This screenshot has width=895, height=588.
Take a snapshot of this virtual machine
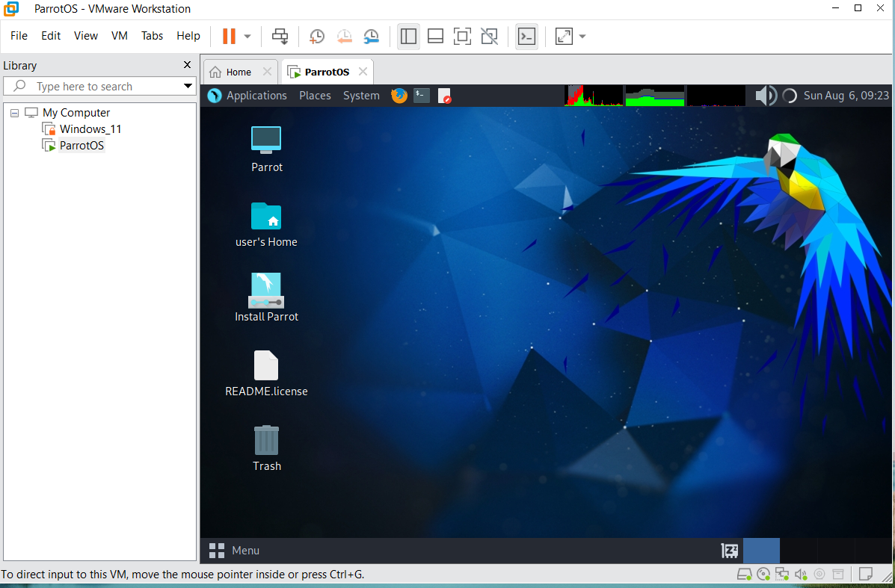[317, 36]
